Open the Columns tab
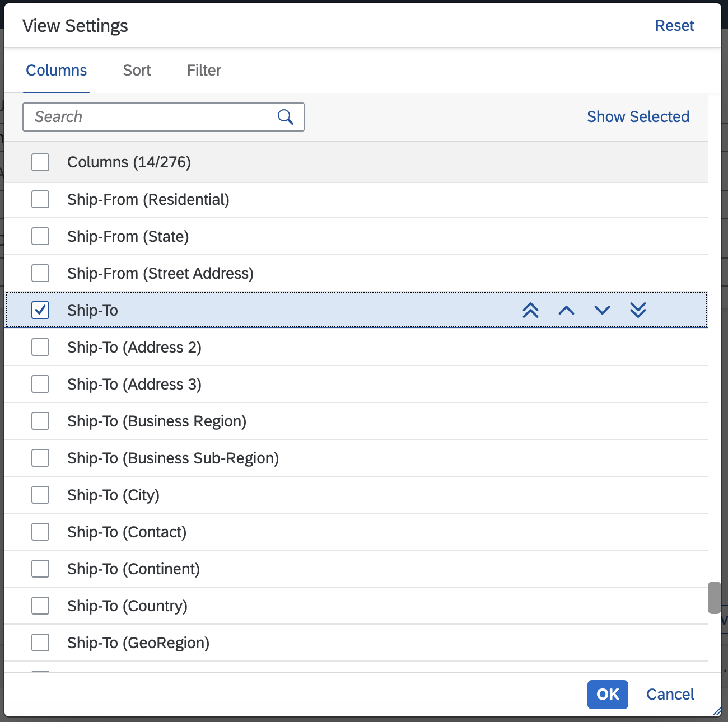728x722 pixels. click(x=57, y=71)
